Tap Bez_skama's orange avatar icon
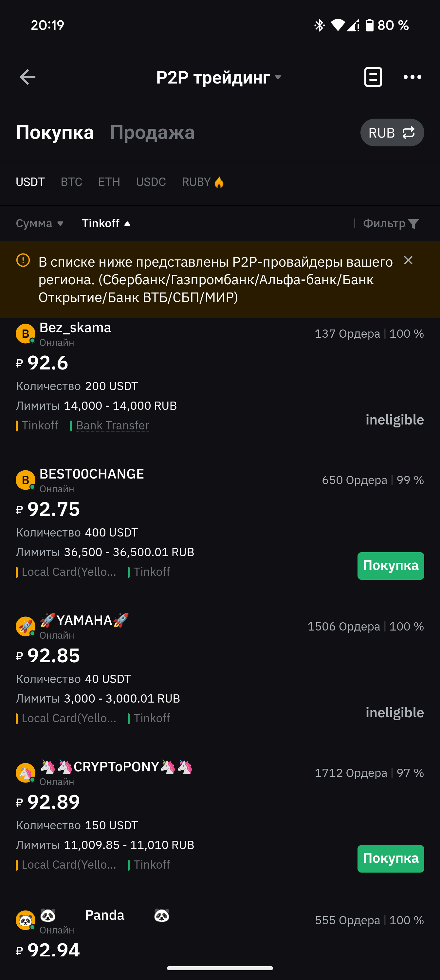This screenshot has height=980, width=440. [x=25, y=334]
